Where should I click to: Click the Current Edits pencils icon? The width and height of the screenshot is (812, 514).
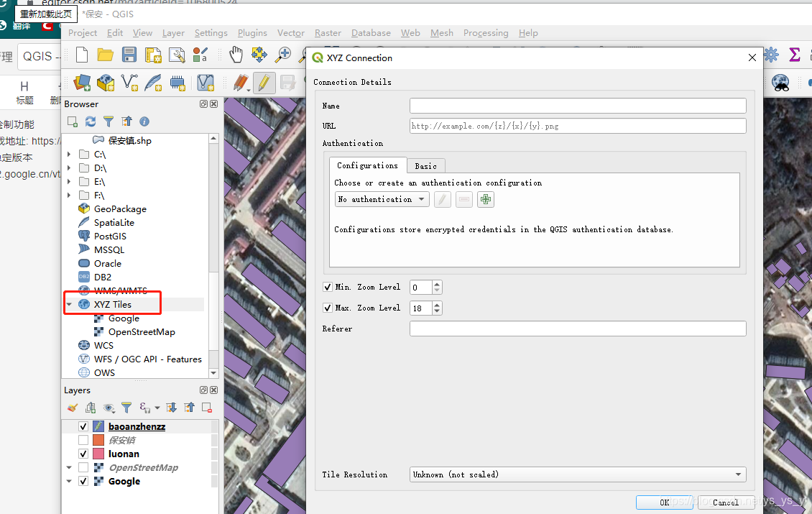pyautogui.click(x=241, y=83)
